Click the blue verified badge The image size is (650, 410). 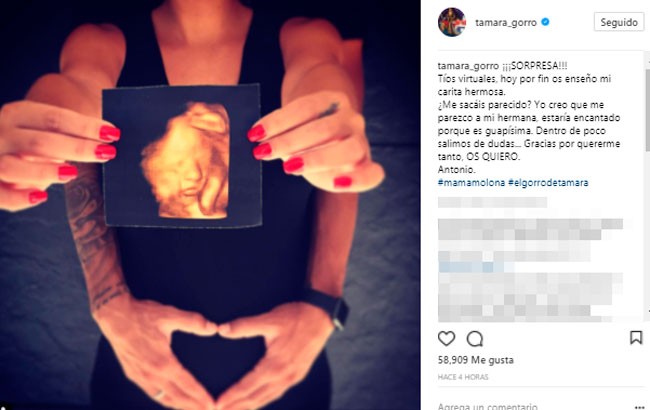(x=546, y=22)
